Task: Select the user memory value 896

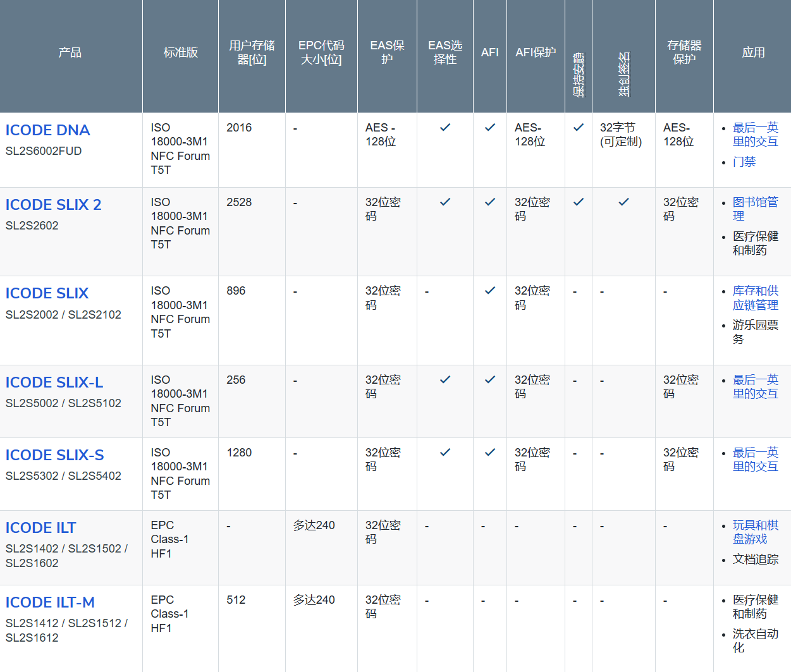Action: click(236, 291)
